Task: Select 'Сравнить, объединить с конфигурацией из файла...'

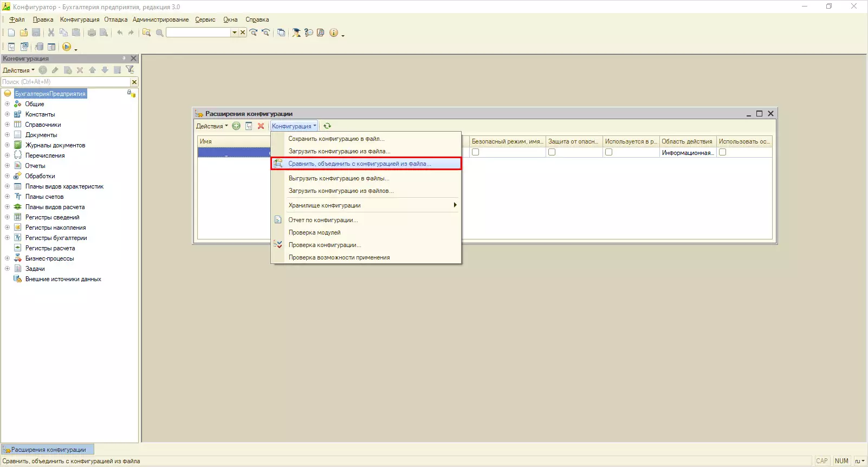Action: click(360, 164)
